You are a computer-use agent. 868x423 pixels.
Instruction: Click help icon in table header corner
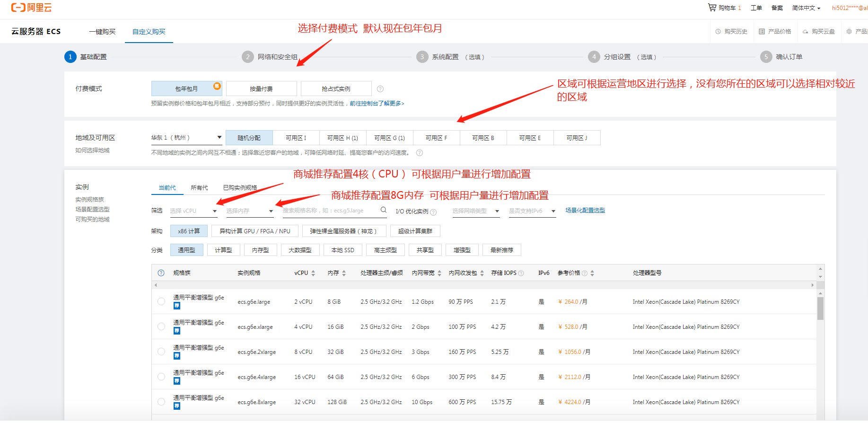161,273
